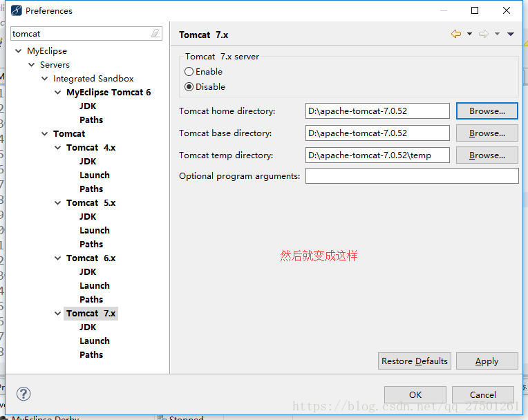The height and width of the screenshot is (420, 528).
Task: Collapse the Integrated Sandbox node
Action: tap(45, 79)
